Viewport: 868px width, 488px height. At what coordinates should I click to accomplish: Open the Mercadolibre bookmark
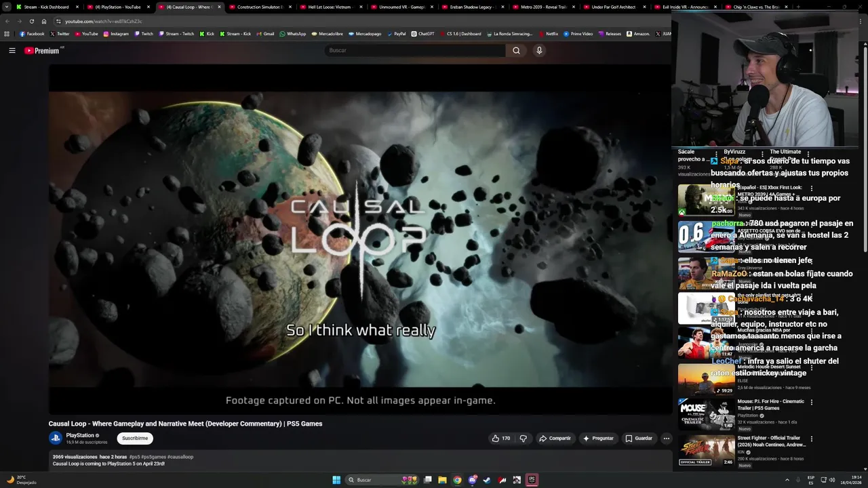[327, 33]
